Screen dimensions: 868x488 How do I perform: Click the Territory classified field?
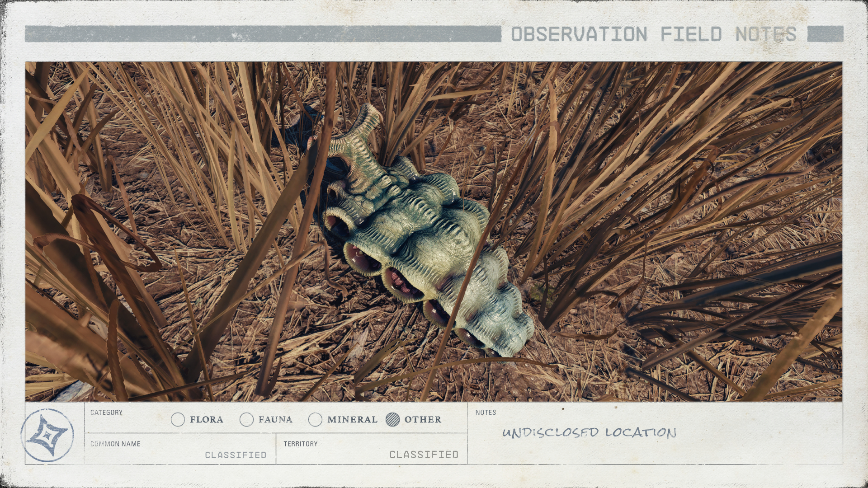372,449
